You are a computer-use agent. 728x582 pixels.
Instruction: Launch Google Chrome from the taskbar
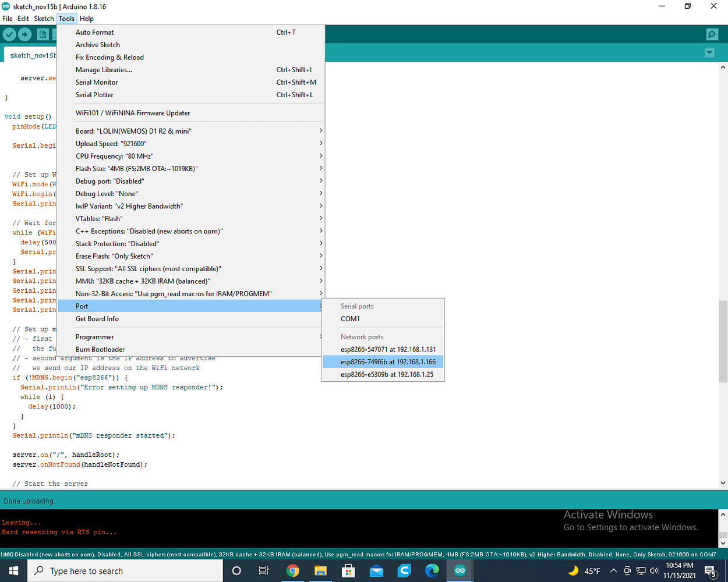click(x=292, y=571)
